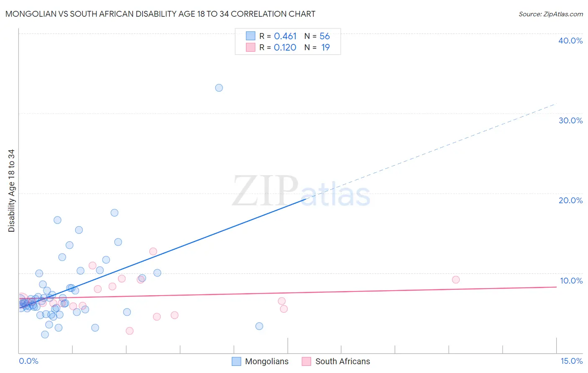This screenshot has width=588, height=373.
Task: Click the blue point at far right bottom near 3.5%
Action: (x=259, y=326)
